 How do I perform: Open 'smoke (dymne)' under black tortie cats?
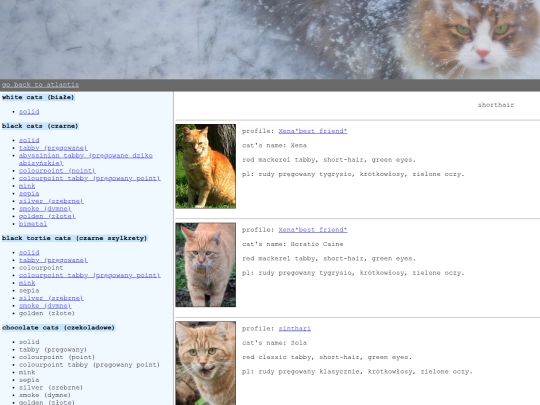tap(45, 305)
